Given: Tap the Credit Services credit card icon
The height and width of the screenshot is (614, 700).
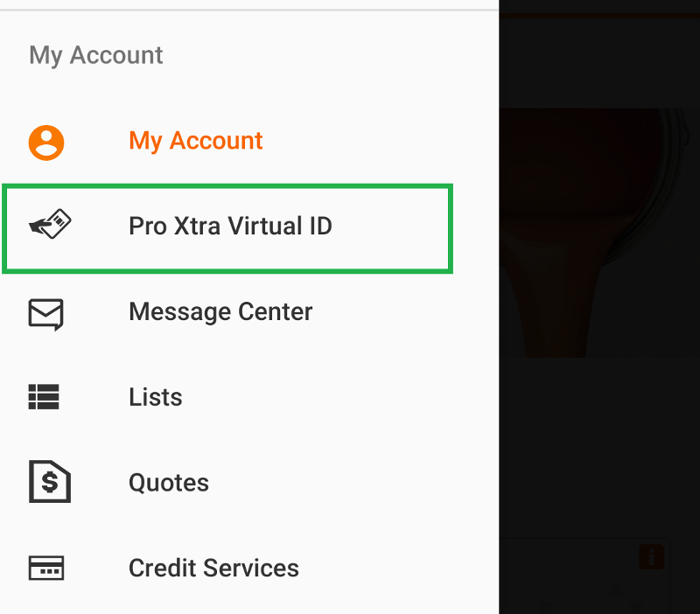Looking at the screenshot, I should click(x=45, y=568).
